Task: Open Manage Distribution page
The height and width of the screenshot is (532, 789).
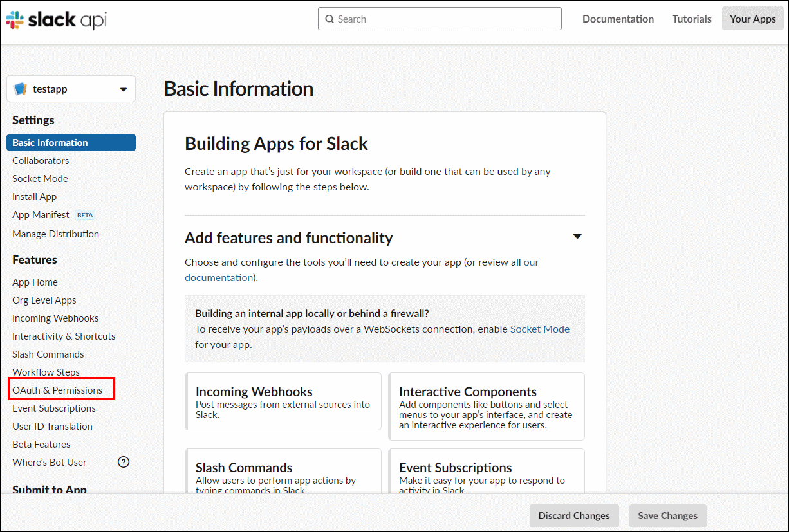Action: click(x=55, y=234)
